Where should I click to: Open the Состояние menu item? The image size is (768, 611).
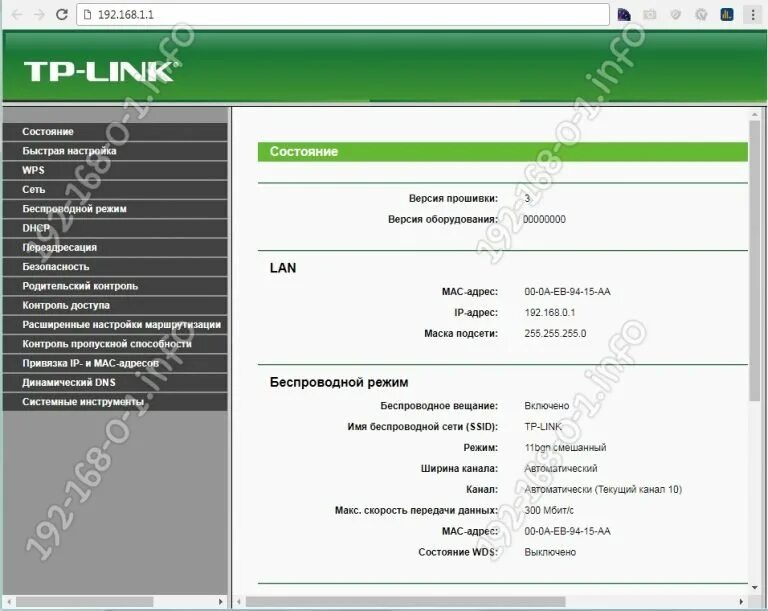115,131
